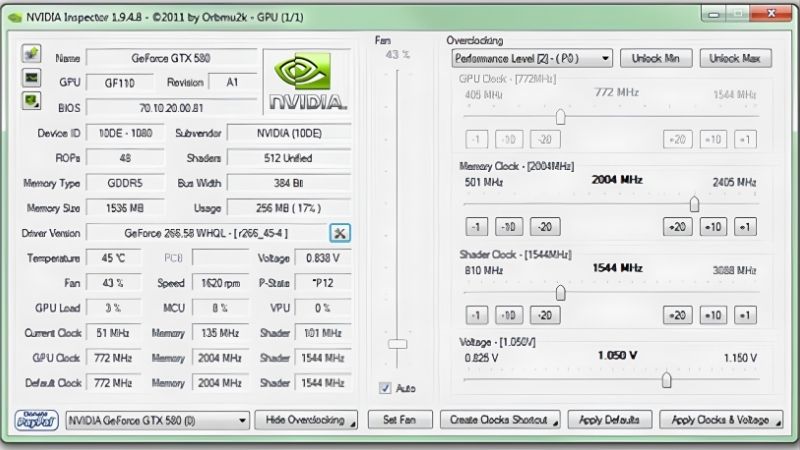
Task: Click the fan Speed field 1620 rpm
Action: click(220, 283)
